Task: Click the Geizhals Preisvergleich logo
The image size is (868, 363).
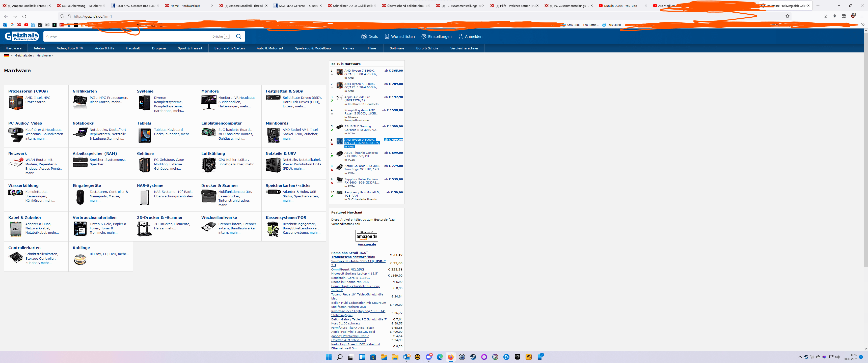Action: click(x=22, y=36)
